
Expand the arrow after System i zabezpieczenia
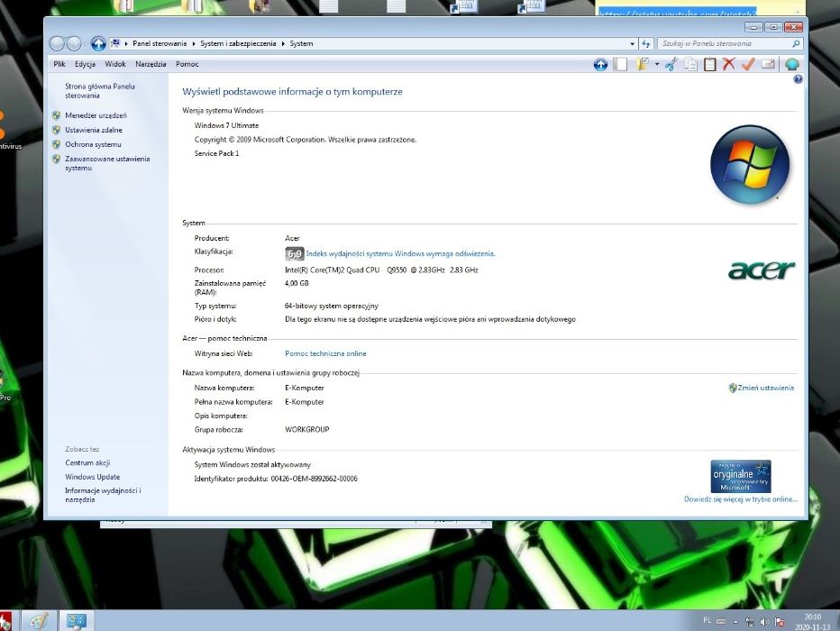click(x=283, y=44)
